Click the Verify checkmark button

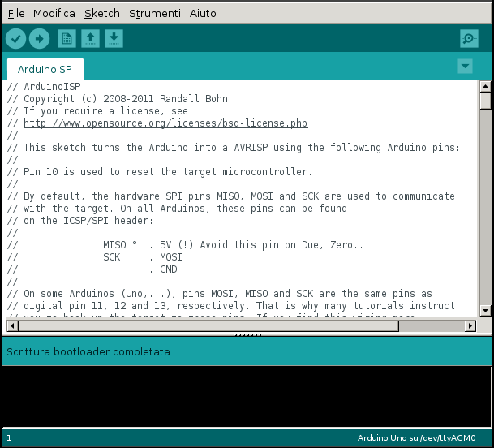15,39
